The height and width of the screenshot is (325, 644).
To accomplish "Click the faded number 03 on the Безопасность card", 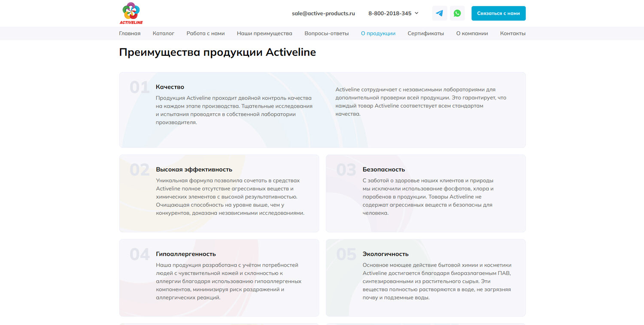I will tap(346, 170).
